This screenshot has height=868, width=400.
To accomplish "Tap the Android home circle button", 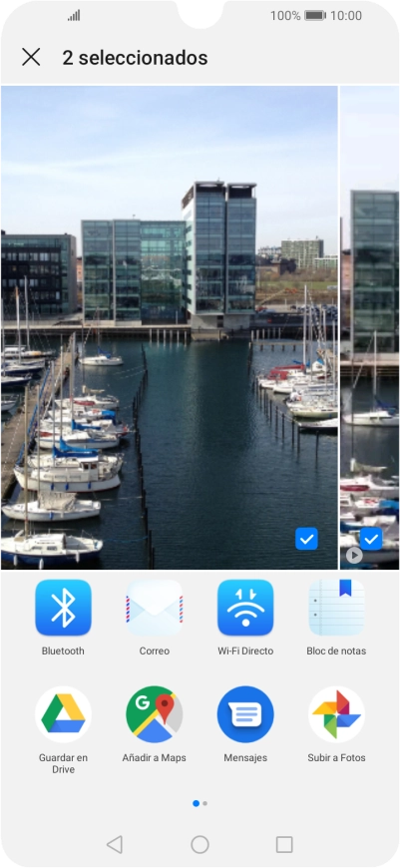I will pyautogui.click(x=200, y=844).
